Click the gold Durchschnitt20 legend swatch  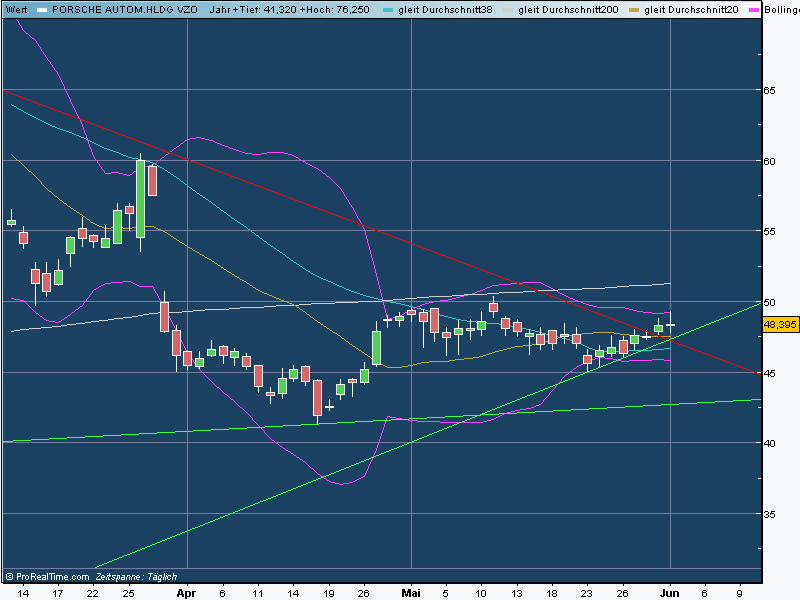634,10
